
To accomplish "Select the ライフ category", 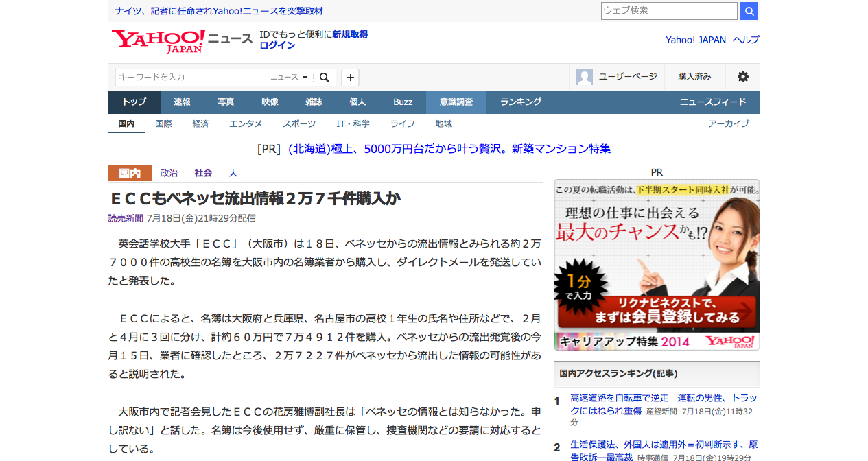I will (402, 124).
